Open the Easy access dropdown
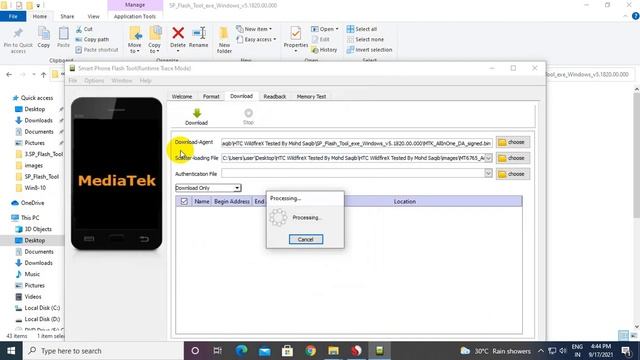The width and height of the screenshot is (640, 360). [256, 39]
